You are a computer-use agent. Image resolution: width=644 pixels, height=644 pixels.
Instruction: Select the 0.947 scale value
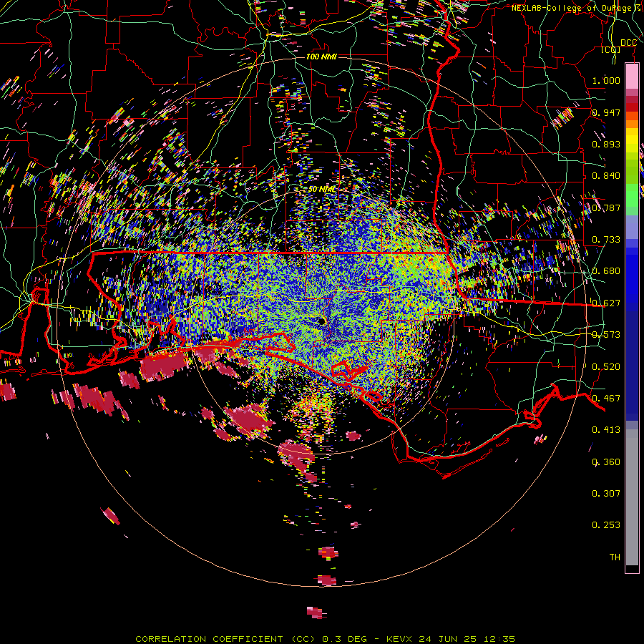[x=606, y=112]
